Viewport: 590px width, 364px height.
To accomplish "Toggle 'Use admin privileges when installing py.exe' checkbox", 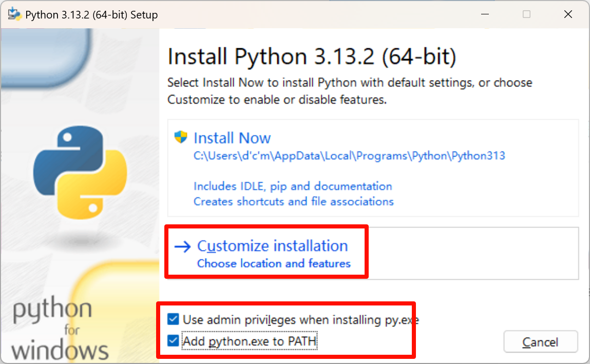I will (173, 320).
